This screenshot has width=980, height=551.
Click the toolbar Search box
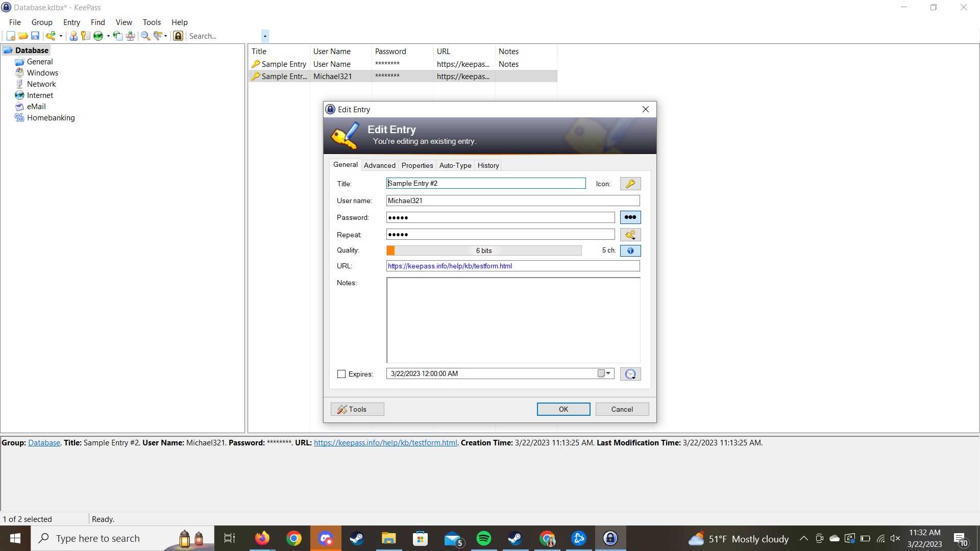224,36
